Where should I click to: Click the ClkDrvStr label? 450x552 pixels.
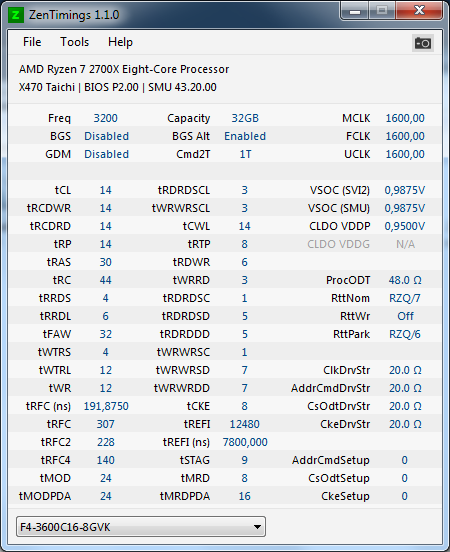tap(346, 370)
